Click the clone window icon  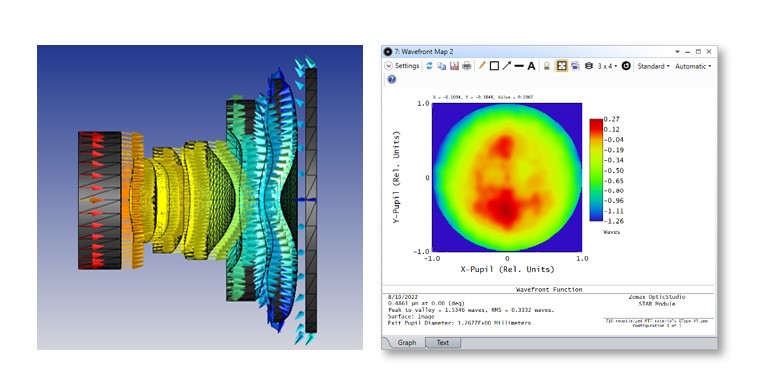point(576,66)
